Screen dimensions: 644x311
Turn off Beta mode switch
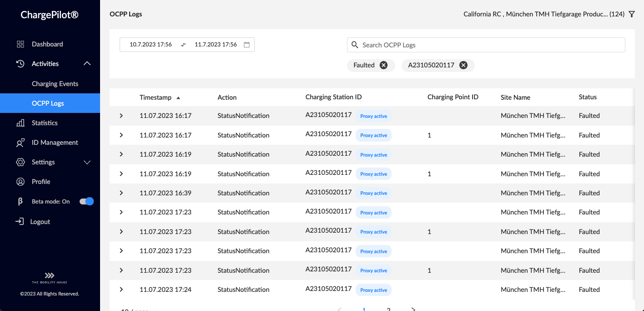click(x=86, y=201)
